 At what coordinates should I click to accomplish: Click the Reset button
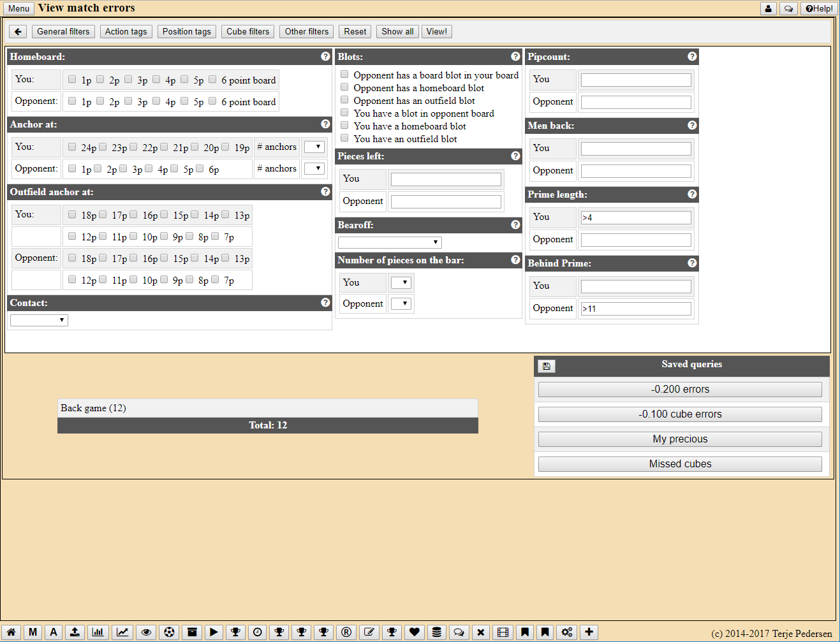pyautogui.click(x=355, y=32)
